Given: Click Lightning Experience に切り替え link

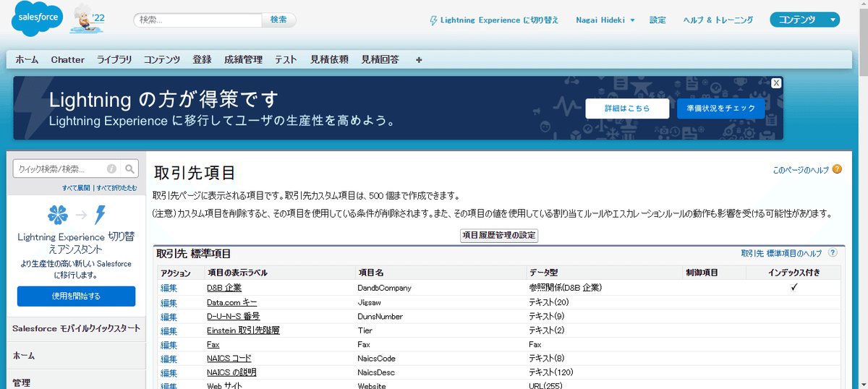Looking at the screenshot, I should [494, 20].
